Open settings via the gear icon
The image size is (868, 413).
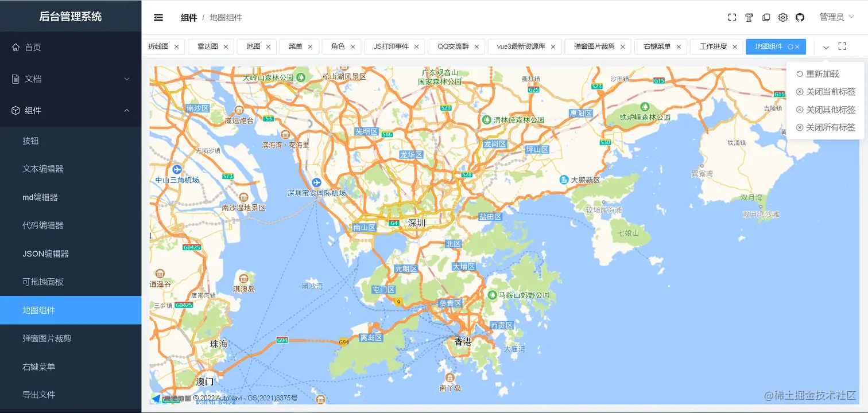(783, 18)
